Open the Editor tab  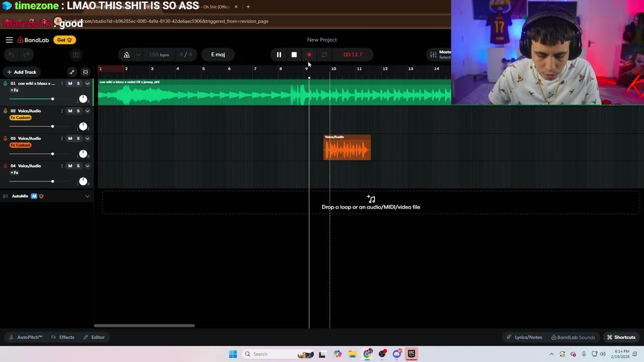click(94, 337)
